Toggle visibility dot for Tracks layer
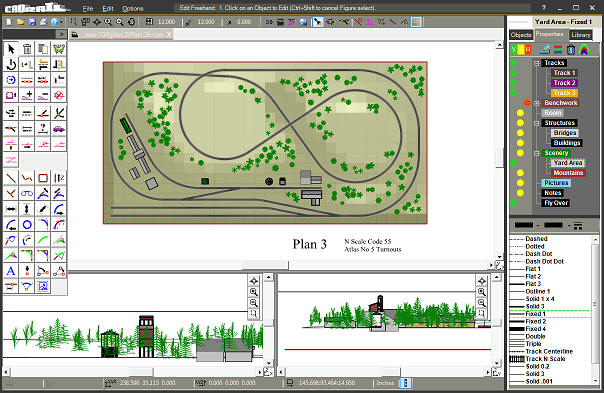This screenshot has height=393, width=604. (x=513, y=63)
